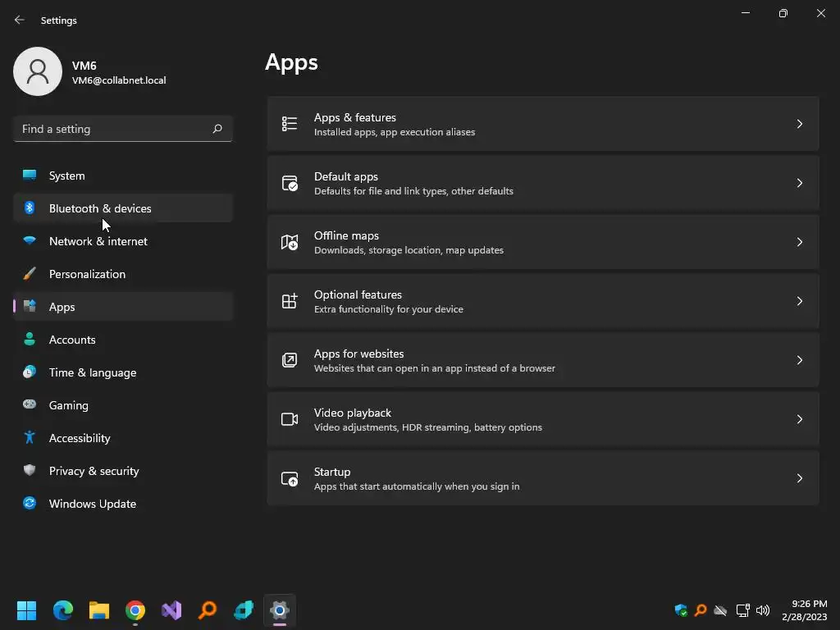This screenshot has height=630, width=840.
Task: Click the Offline maps map icon
Action: coord(290,242)
